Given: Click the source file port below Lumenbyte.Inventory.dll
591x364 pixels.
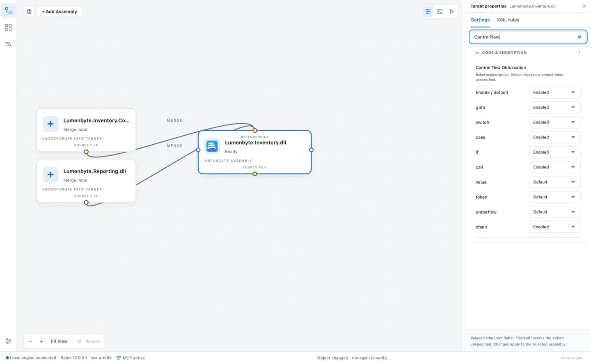Looking at the screenshot, I should coord(255,174).
